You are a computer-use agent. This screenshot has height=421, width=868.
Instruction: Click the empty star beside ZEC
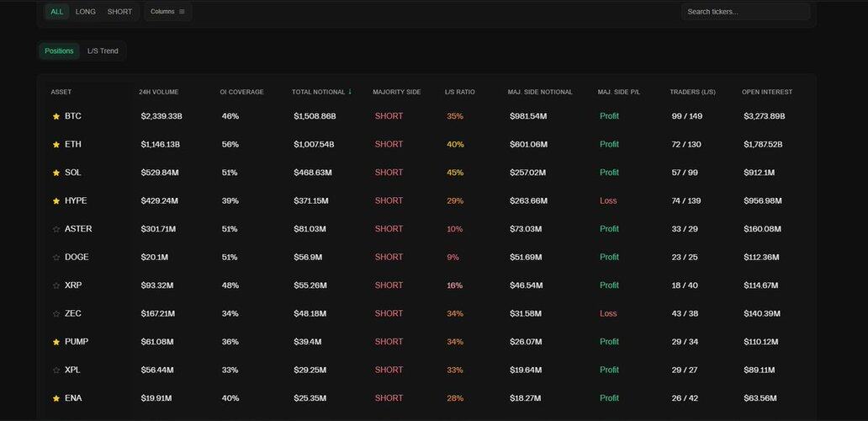click(56, 314)
